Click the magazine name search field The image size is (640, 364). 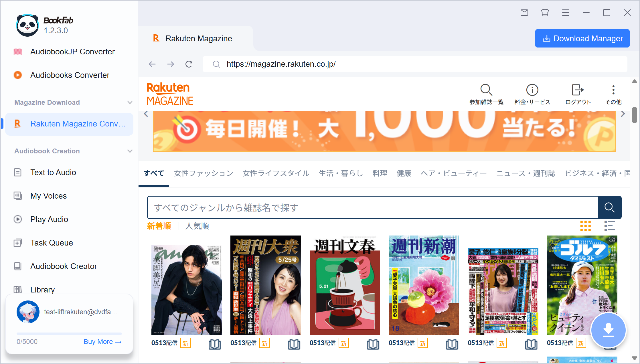pos(373,207)
